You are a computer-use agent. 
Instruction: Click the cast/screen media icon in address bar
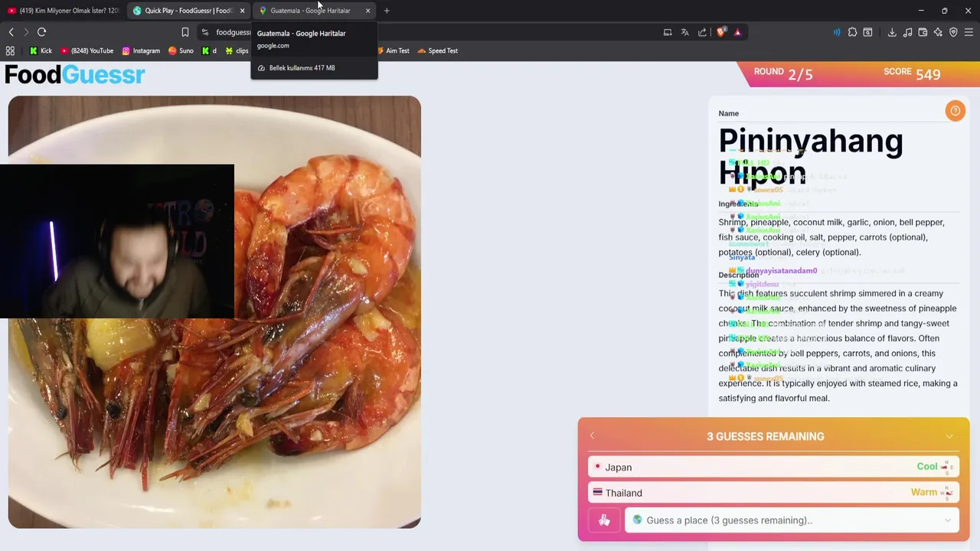pos(668,32)
